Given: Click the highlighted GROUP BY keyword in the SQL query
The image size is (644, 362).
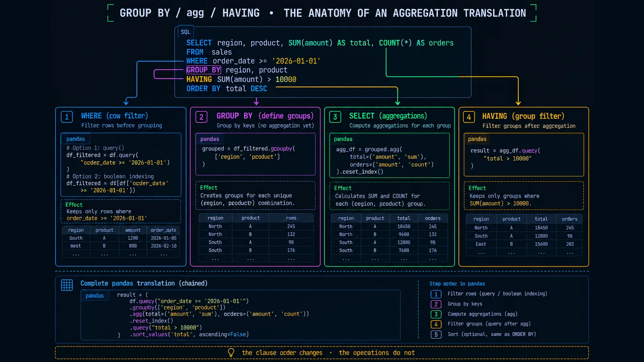Looking at the screenshot, I should pyautogui.click(x=204, y=70).
